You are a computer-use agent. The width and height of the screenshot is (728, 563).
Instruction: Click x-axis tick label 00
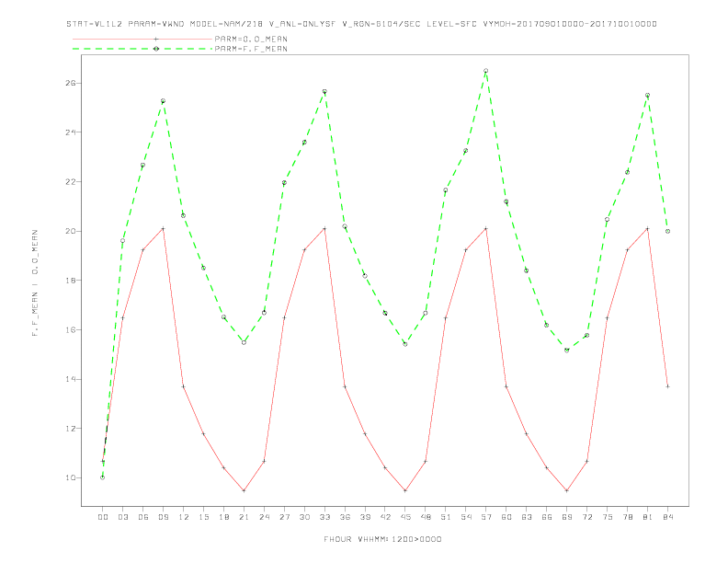coord(103,517)
